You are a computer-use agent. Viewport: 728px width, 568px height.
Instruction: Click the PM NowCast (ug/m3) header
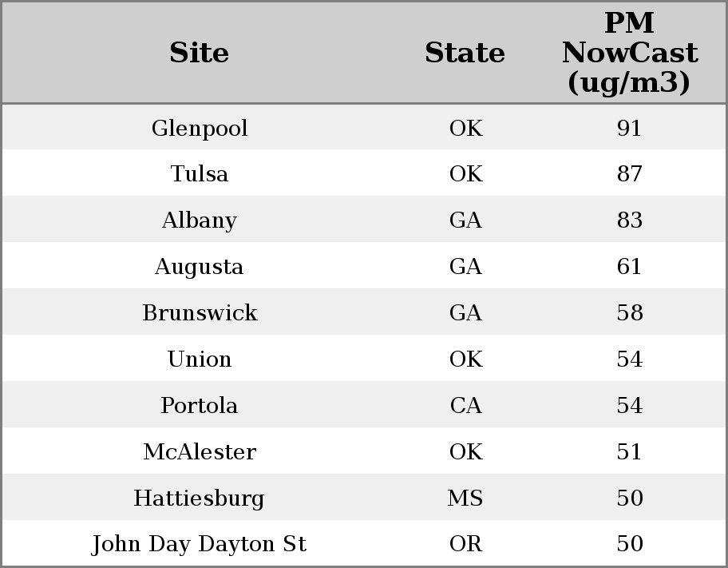629,54
